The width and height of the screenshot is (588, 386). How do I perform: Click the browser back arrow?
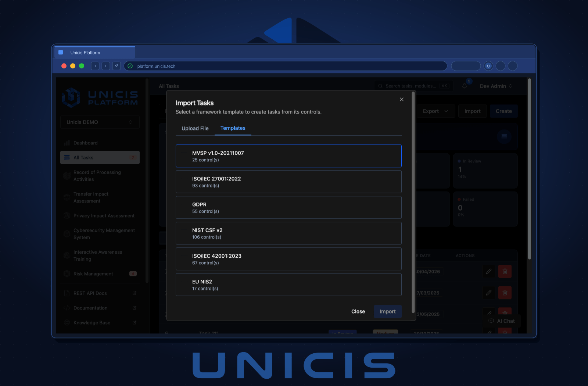click(x=95, y=66)
